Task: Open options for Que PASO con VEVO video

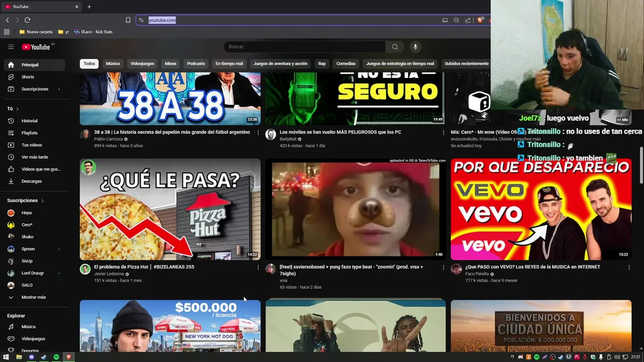Action: (629, 267)
